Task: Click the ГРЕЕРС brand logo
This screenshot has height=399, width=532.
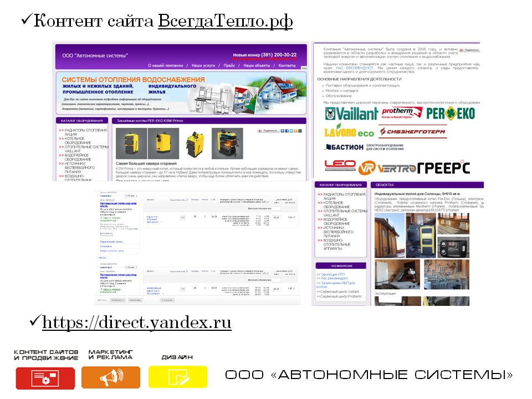Action: 444,167
